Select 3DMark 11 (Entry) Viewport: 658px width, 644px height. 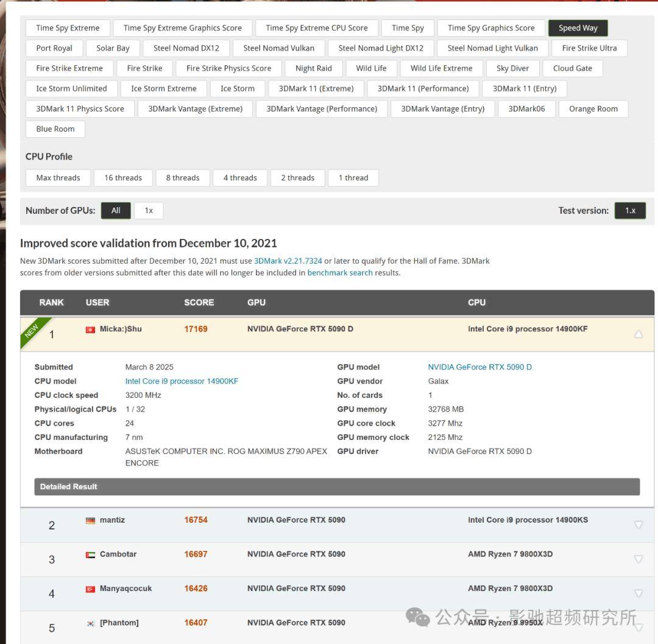coord(525,88)
